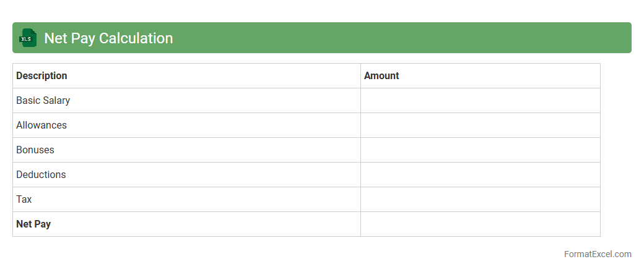Click the word Calculation in the title
This screenshot has width=644, height=272.
[x=136, y=38]
